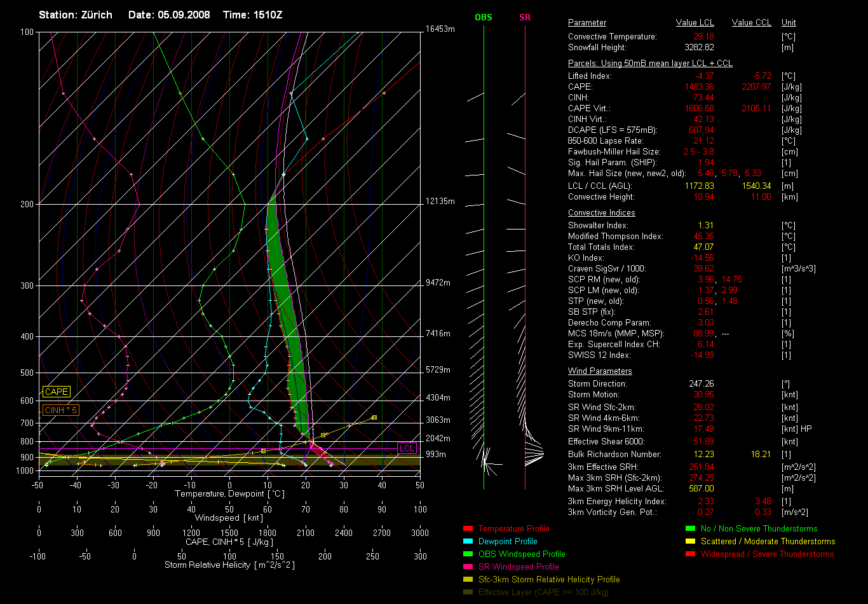
Task: Click helicity marker number 2
Action: (x=323, y=435)
